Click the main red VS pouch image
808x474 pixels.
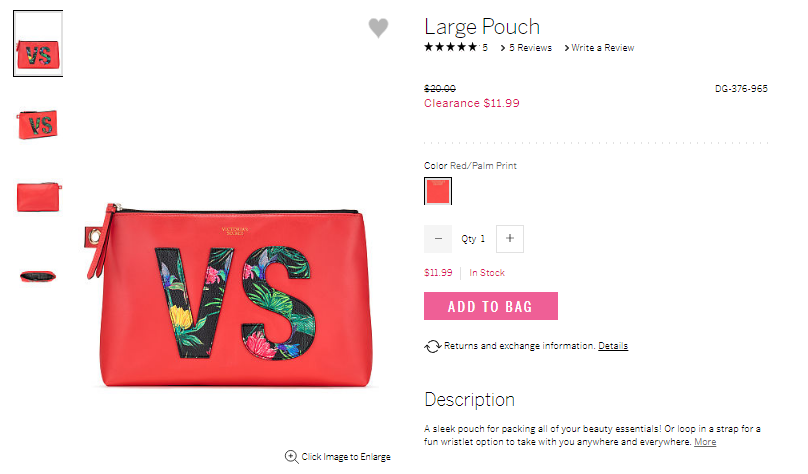tap(229, 295)
